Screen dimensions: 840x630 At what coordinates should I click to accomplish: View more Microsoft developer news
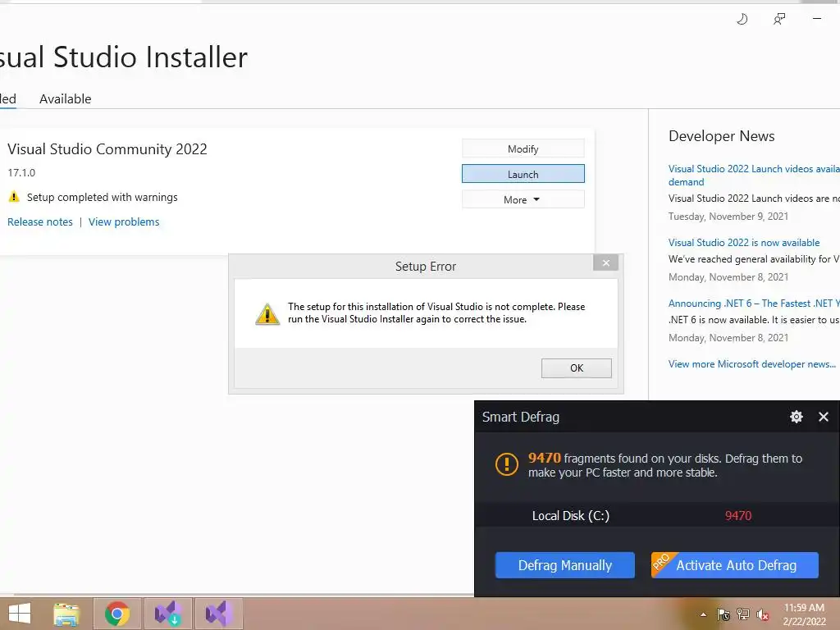[x=752, y=363]
